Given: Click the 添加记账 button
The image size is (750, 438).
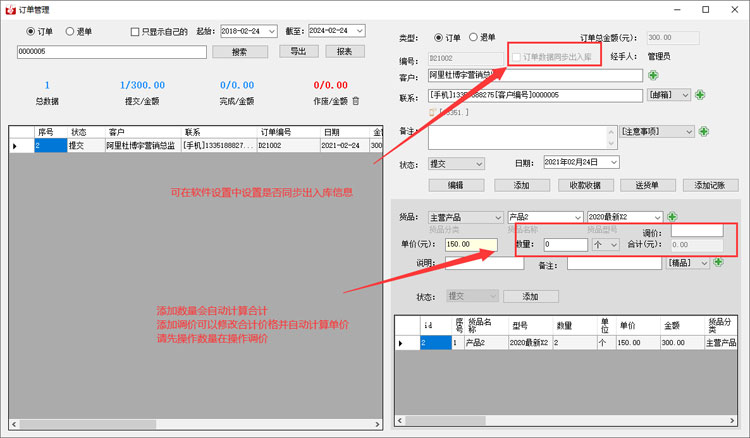Looking at the screenshot, I should (x=710, y=185).
